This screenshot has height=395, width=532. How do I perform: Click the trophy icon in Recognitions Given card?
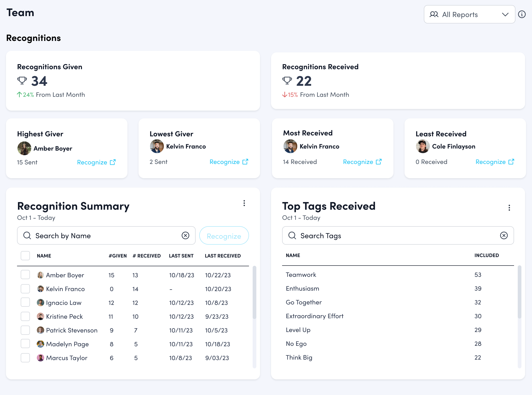point(22,80)
